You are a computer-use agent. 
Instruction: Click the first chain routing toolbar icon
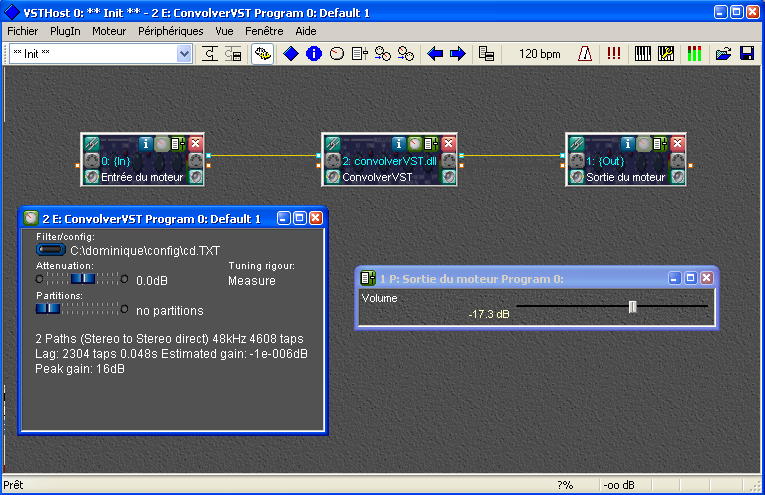click(210, 54)
